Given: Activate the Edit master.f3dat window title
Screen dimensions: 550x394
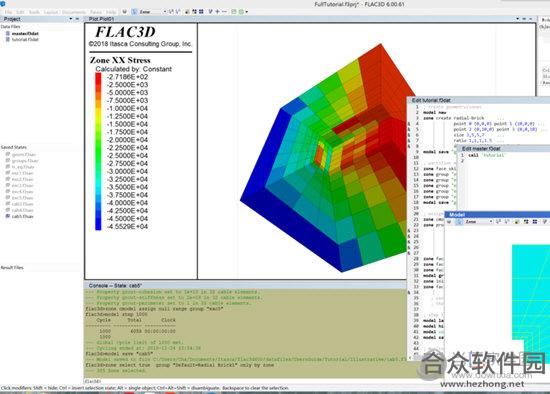Looking at the screenshot, I should click(481, 149).
